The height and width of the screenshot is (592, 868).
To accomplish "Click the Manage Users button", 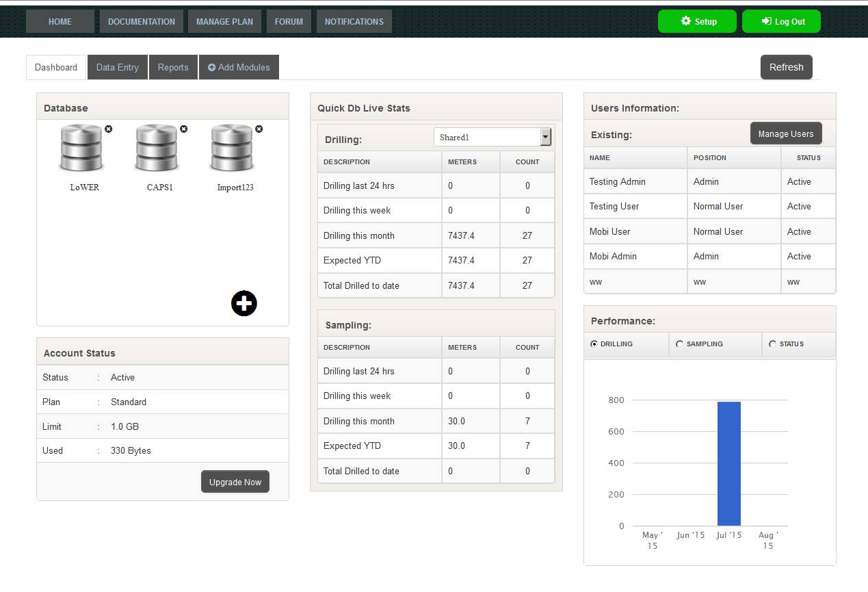I will click(786, 133).
